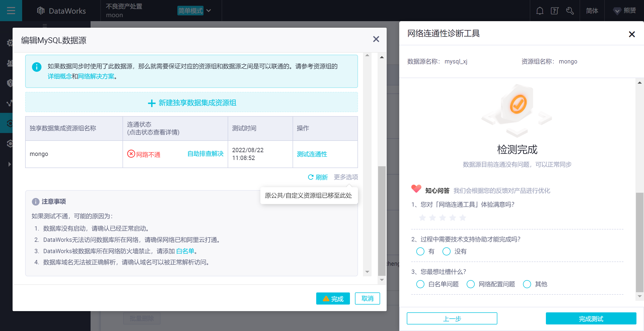Image resolution: width=644 pixels, height=331 pixels.
Task: Click the 批量删除 button in background page
Action: (142, 318)
